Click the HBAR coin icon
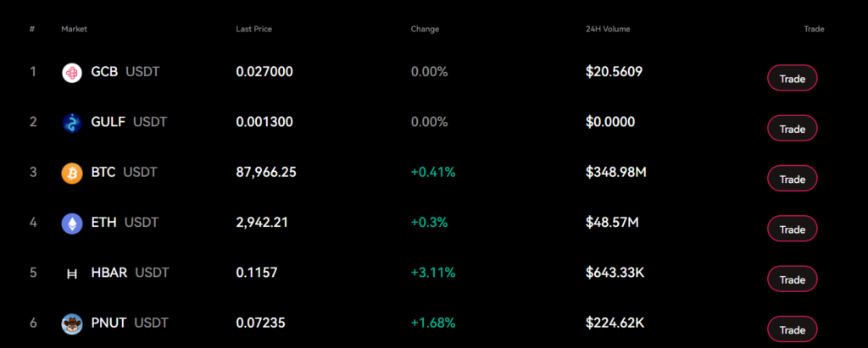 click(72, 273)
